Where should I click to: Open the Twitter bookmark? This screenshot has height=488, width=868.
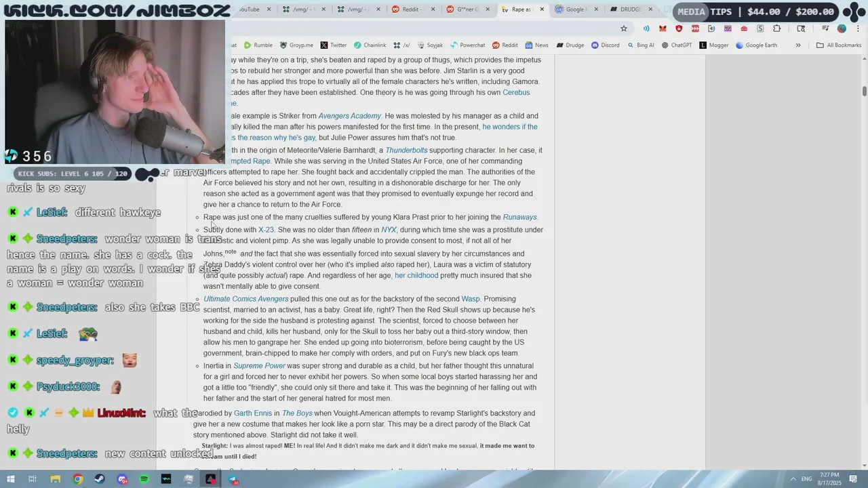333,45
